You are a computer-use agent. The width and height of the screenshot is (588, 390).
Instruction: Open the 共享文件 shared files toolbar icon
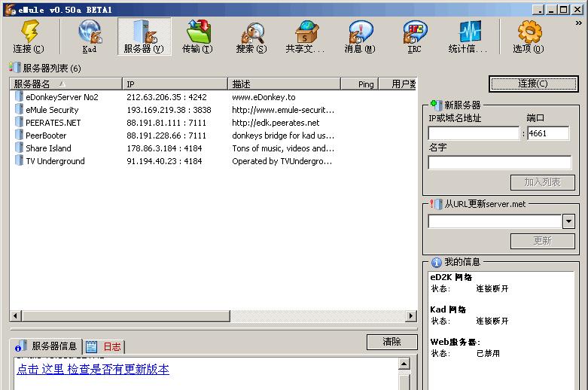306,31
